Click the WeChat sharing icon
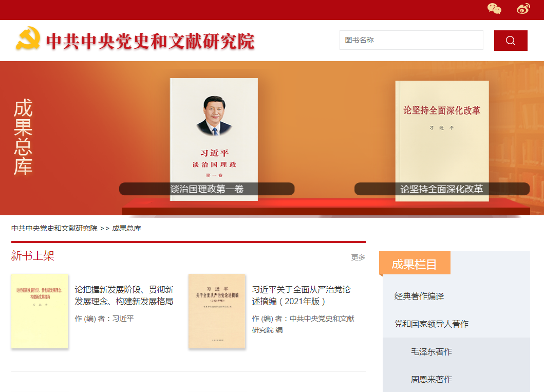 [494, 9]
